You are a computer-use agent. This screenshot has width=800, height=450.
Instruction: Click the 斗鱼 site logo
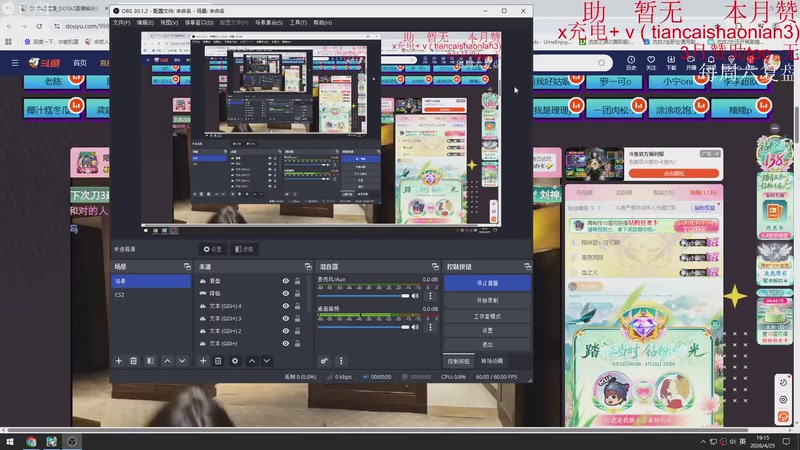(x=44, y=63)
